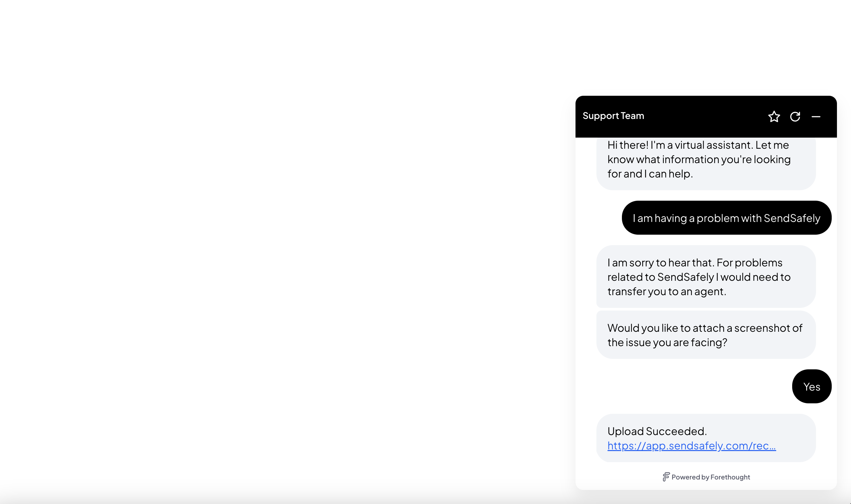The height and width of the screenshot is (504, 851).
Task: Minimize the Support Team chat widget
Action: [x=816, y=116]
